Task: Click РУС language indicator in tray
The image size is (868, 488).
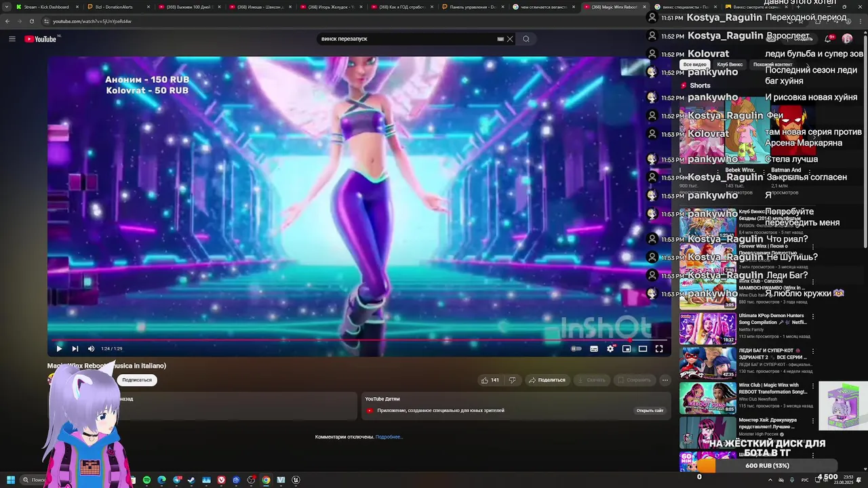Action: coord(805,480)
